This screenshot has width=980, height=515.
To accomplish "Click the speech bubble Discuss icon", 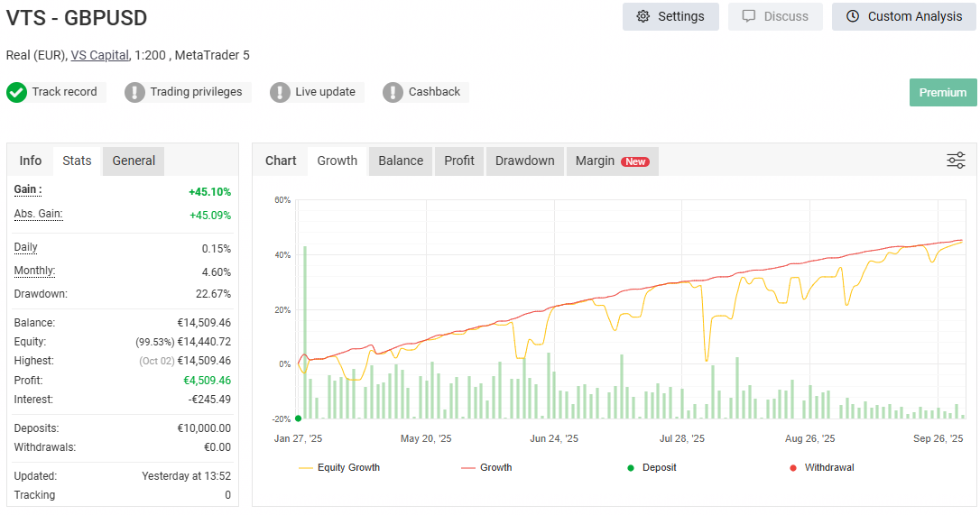I will tap(748, 16).
